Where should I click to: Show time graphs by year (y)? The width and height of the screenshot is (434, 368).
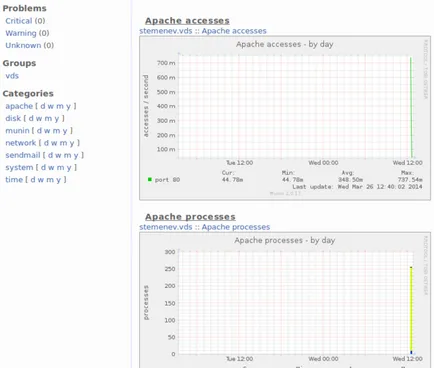pyautogui.click(x=59, y=180)
